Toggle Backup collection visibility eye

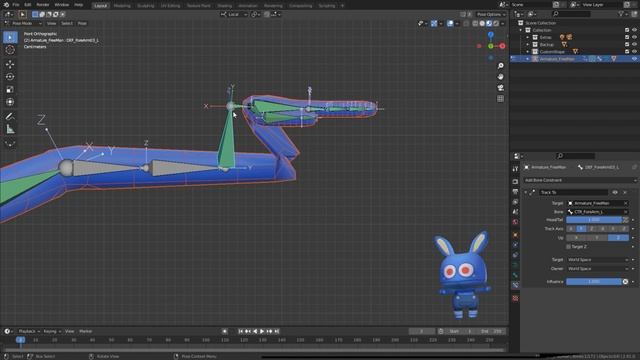click(x=634, y=44)
